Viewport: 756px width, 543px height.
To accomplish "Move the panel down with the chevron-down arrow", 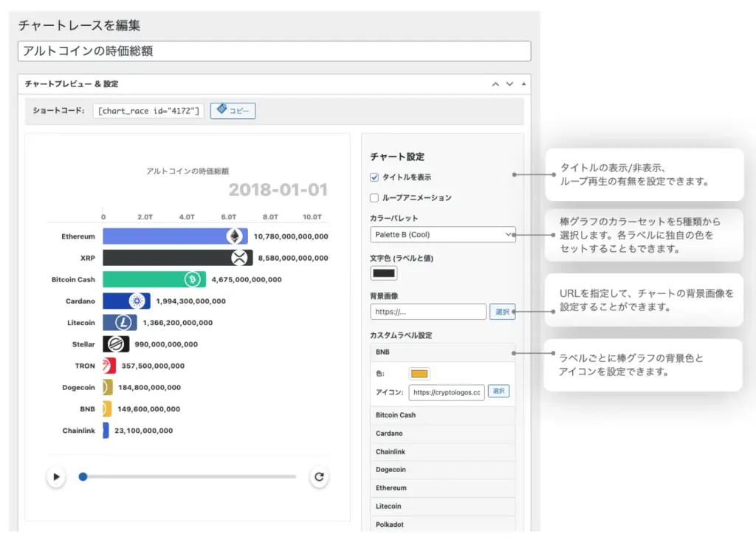I will [509, 84].
